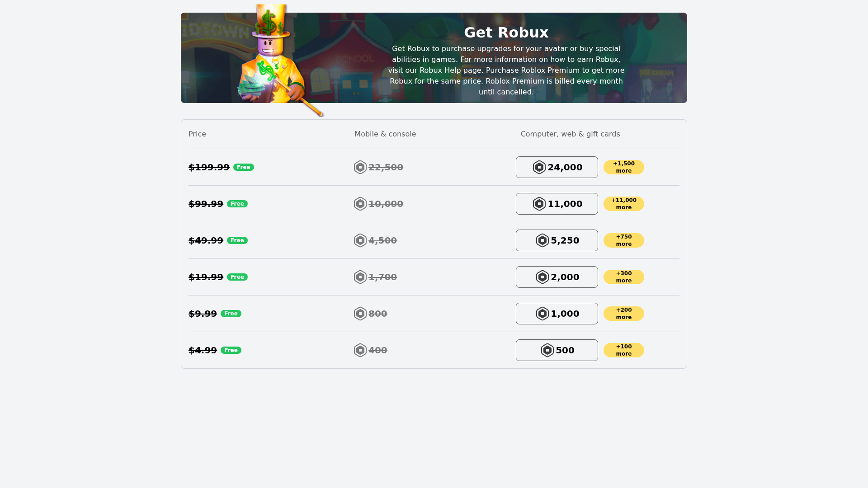
Task: Select the 2,000 Robux purchase button
Action: click(557, 277)
